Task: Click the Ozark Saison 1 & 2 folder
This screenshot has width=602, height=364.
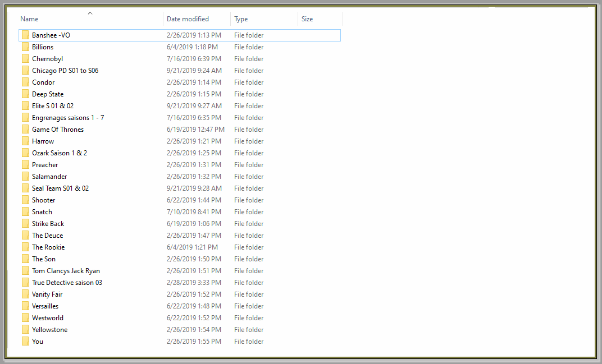Action: pyautogui.click(x=60, y=153)
